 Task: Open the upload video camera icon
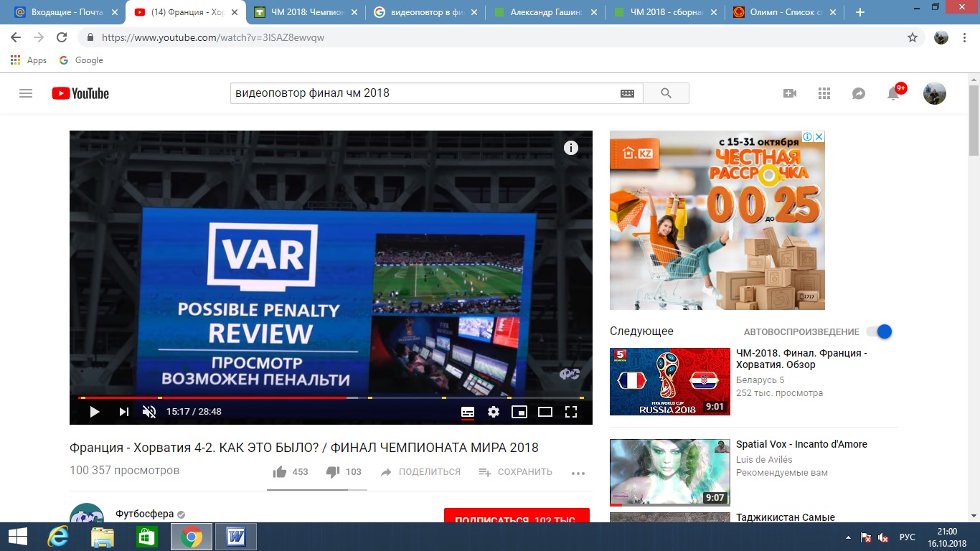790,93
